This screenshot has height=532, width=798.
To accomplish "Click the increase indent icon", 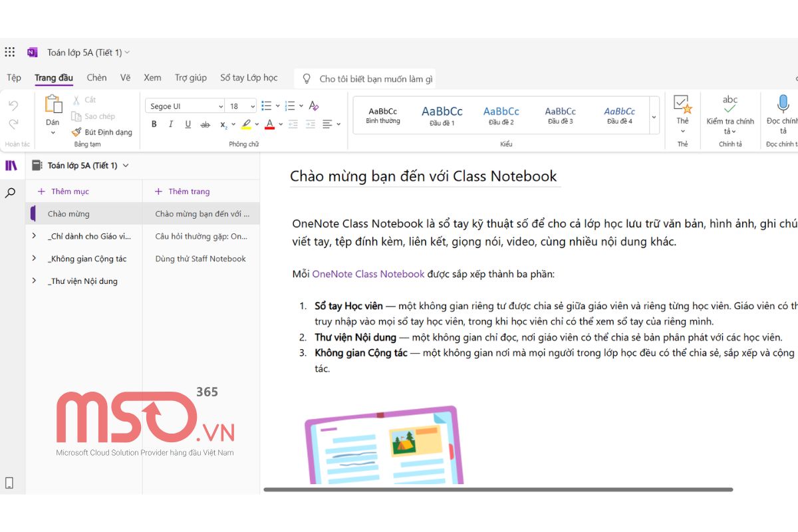I will pos(310,124).
